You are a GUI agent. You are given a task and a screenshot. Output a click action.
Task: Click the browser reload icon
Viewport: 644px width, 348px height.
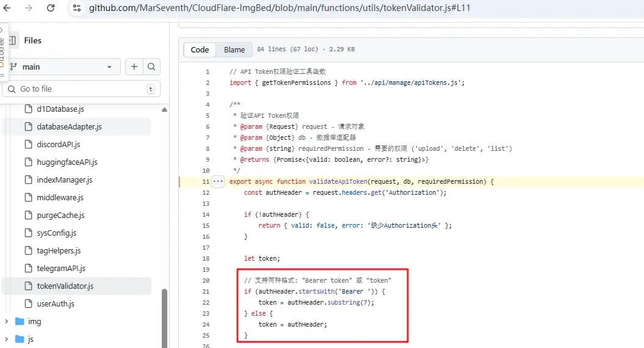coord(51,8)
